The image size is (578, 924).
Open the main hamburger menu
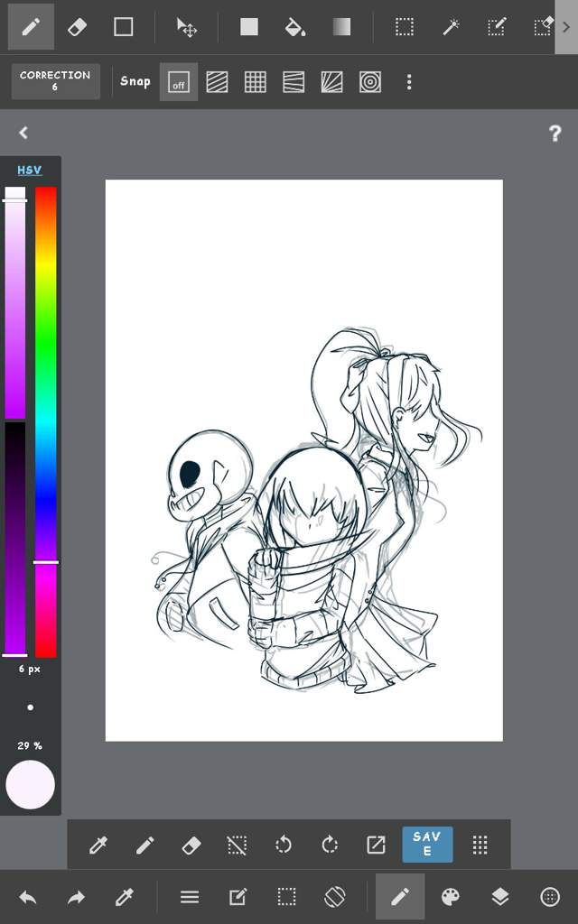[190, 898]
